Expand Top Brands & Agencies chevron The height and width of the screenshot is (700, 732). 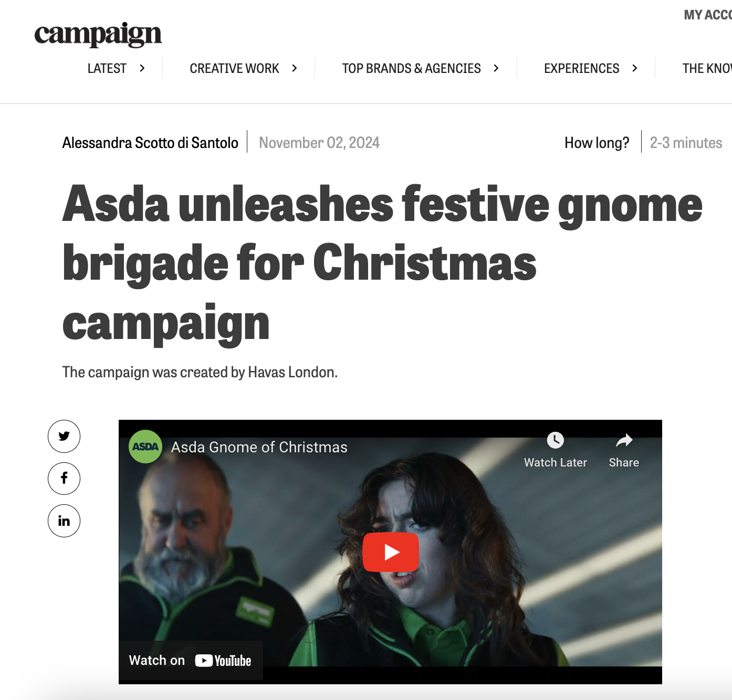pos(496,68)
